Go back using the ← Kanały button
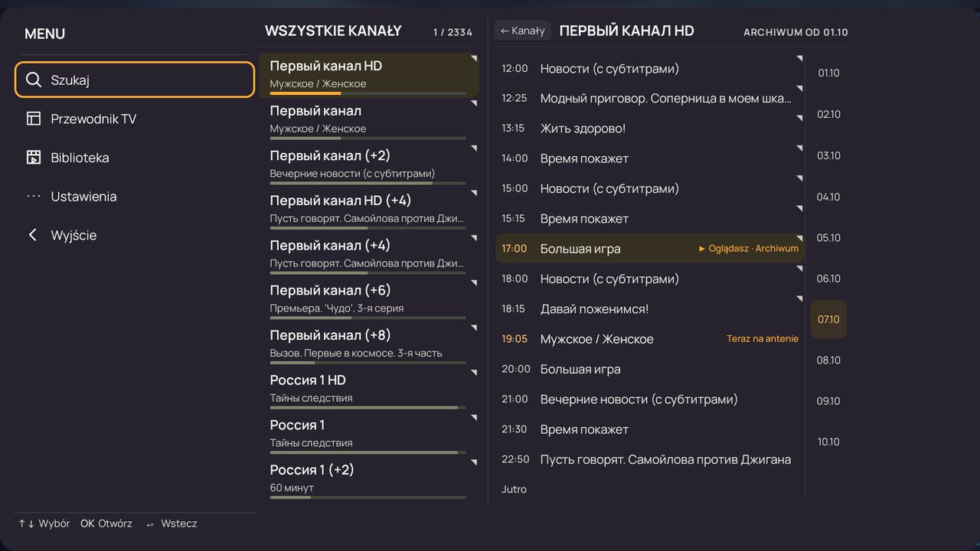Screen dimensions: 980x551 [522, 31]
